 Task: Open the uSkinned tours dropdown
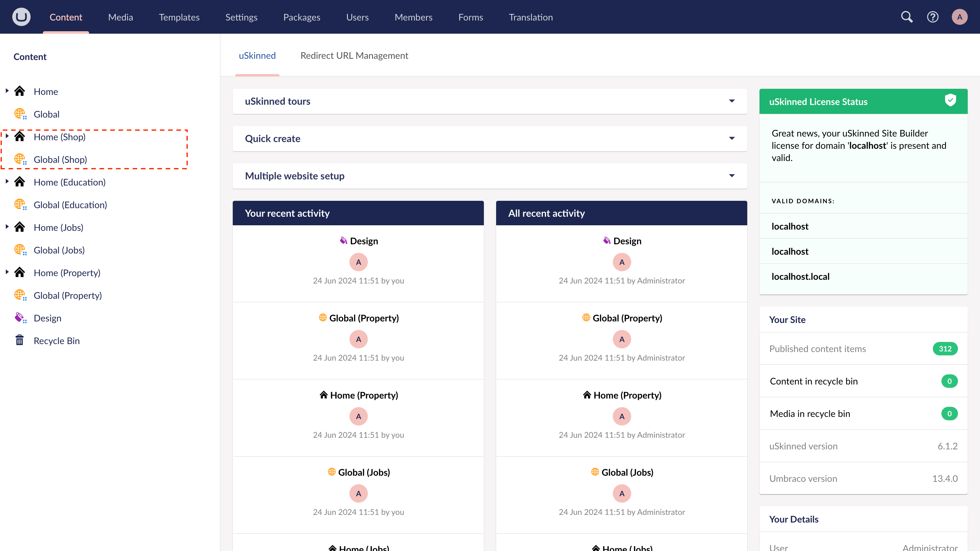(x=732, y=101)
